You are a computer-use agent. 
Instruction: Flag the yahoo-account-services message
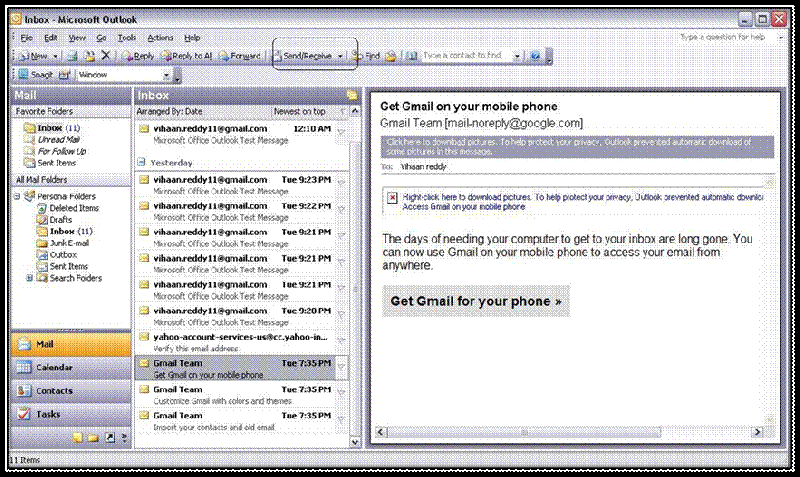[x=341, y=340]
